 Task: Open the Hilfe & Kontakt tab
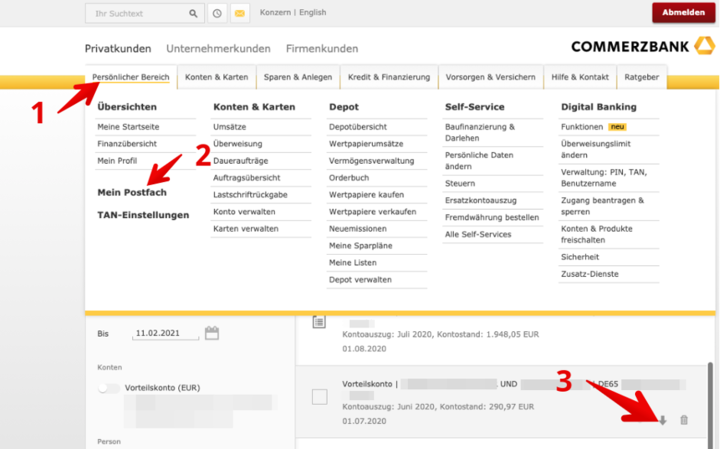(580, 77)
